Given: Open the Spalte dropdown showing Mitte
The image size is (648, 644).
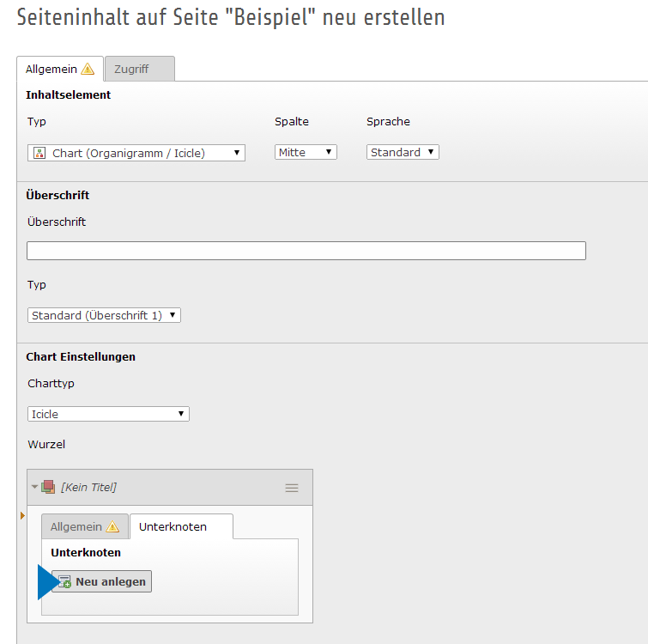Looking at the screenshot, I should coord(306,153).
